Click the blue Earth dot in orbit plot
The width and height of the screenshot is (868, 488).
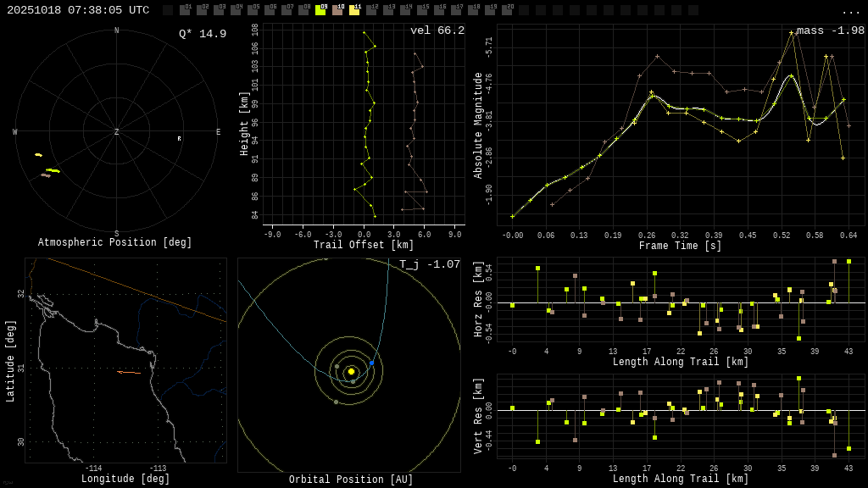click(371, 363)
